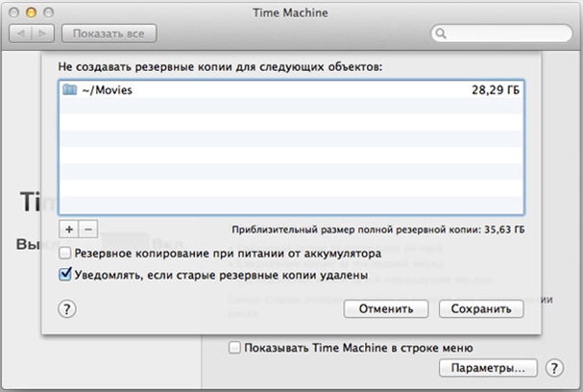The width and height of the screenshot is (583, 392).
Task: Click the add exclusion plus button
Action: pos(69,229)
